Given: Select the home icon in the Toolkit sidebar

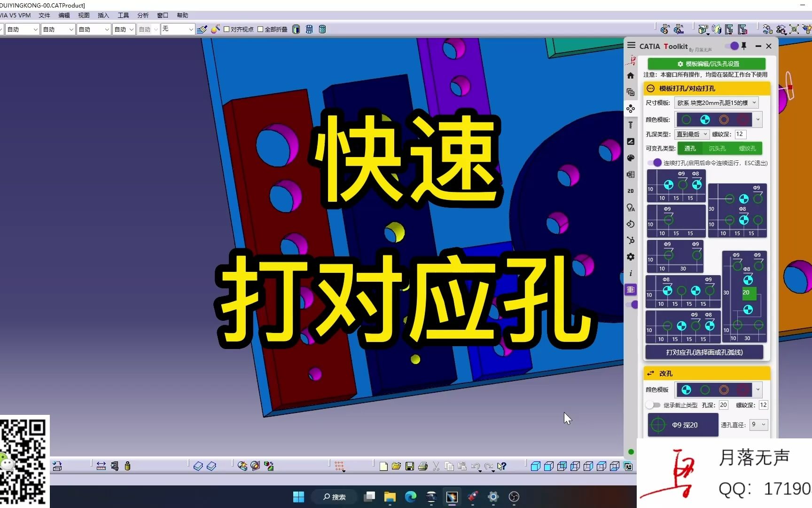Looking at the screenshot, I should [x=631, y=75].
